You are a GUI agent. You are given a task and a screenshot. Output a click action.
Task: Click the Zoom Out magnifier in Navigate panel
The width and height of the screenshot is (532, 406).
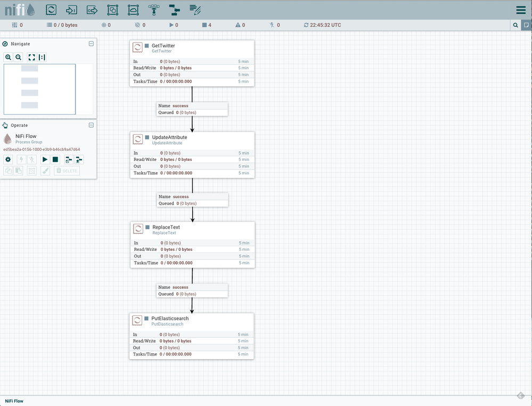(x=19, y=57)
